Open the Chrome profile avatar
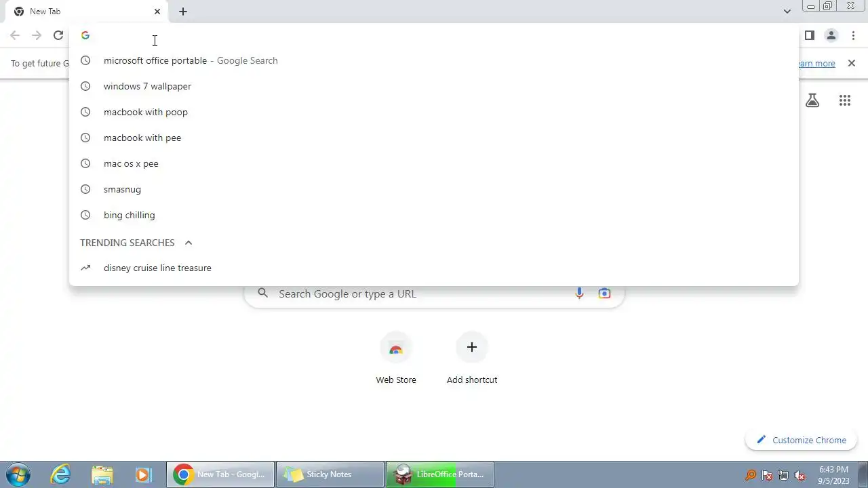The height and width of the screenshot is (488, 868). point(831,35)
